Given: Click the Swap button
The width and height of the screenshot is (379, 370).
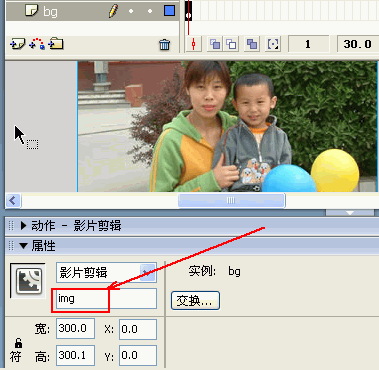Looking at the screenshot, I should point(195,301).
